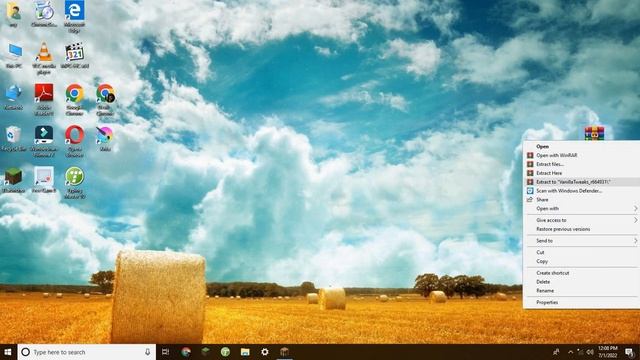Viewport: 640px width, 360px height.
Task: Select the WinRAR archive file on desktop
Action: (594, 133)
